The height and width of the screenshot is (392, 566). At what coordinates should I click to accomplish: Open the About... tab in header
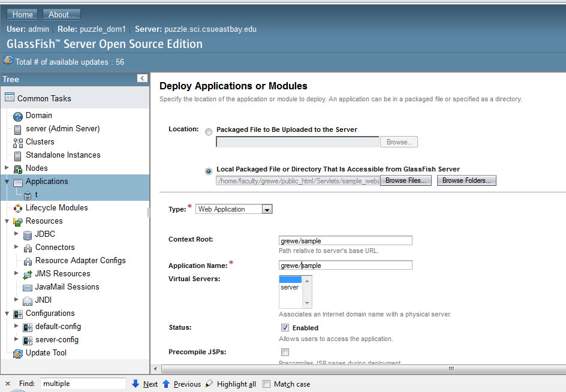[x=62, y=14]
